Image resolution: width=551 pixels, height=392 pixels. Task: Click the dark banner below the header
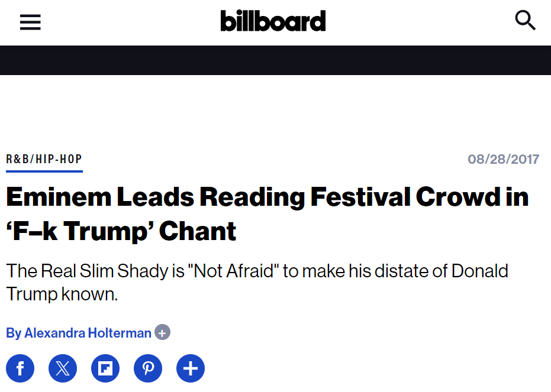tap(275, 60)
